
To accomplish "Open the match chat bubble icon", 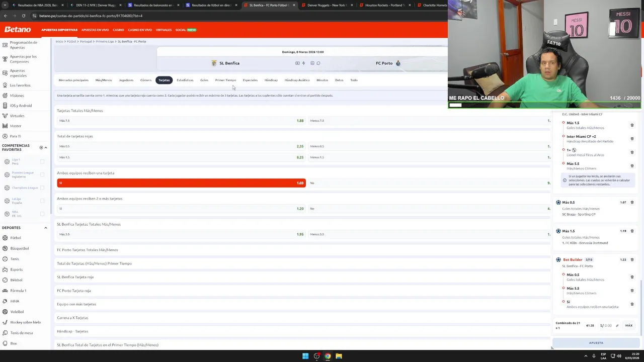I will (318, 63).
